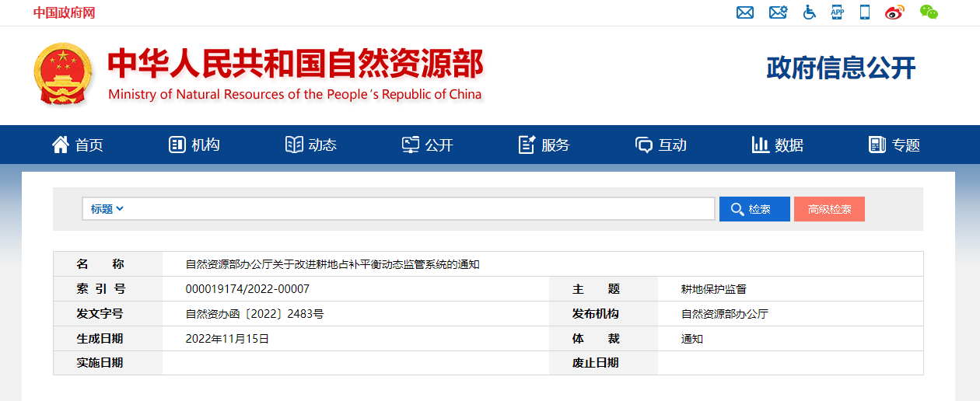Click the 生成日期 row label
Viewport: 980px width, 401px height.
tap(100, 339)
